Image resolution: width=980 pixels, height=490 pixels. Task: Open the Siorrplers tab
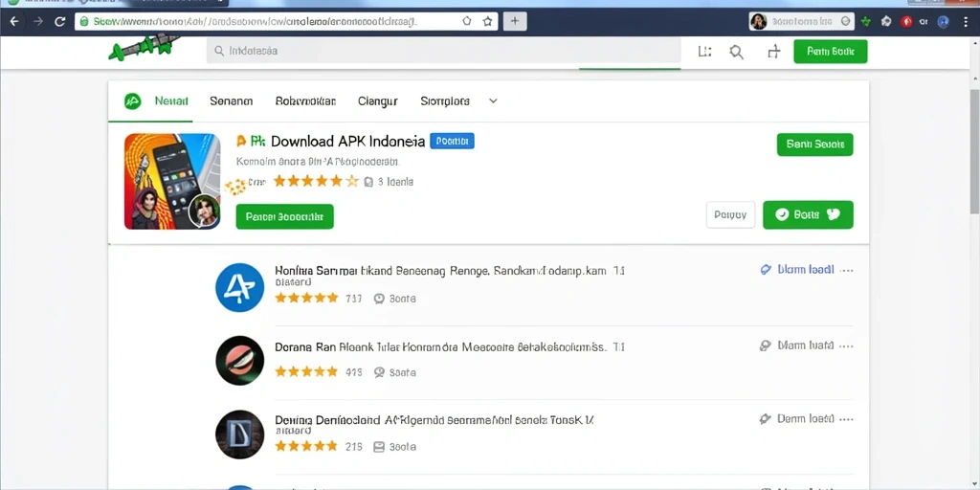coord(445,100)
